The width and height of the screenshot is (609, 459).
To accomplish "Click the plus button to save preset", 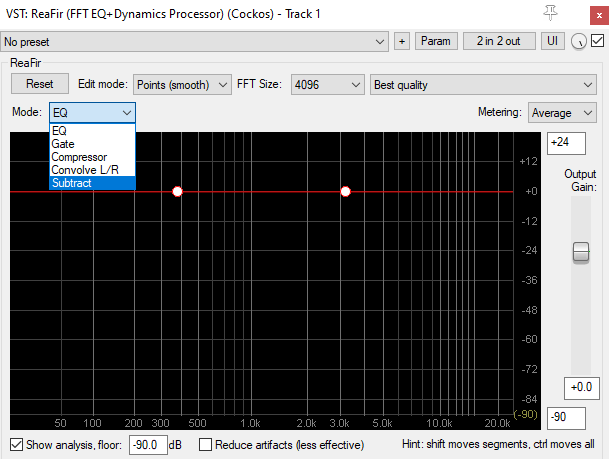I will point(402,41).
